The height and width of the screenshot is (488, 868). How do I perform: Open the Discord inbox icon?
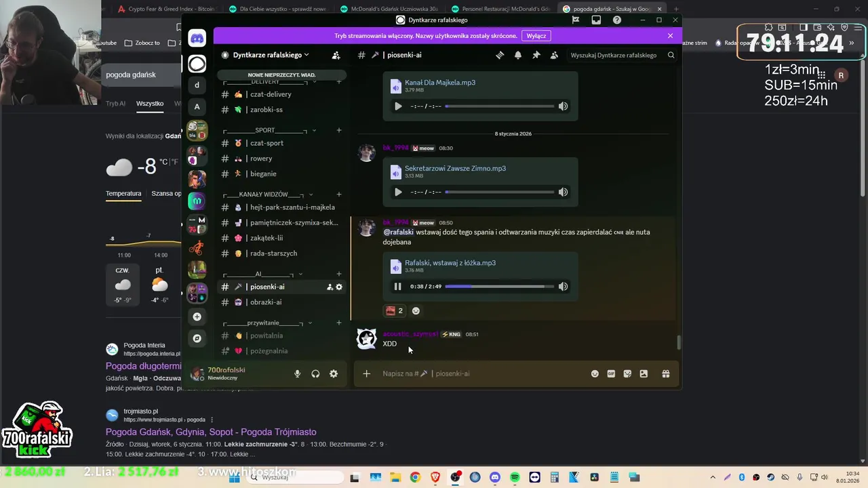[596, 20]
